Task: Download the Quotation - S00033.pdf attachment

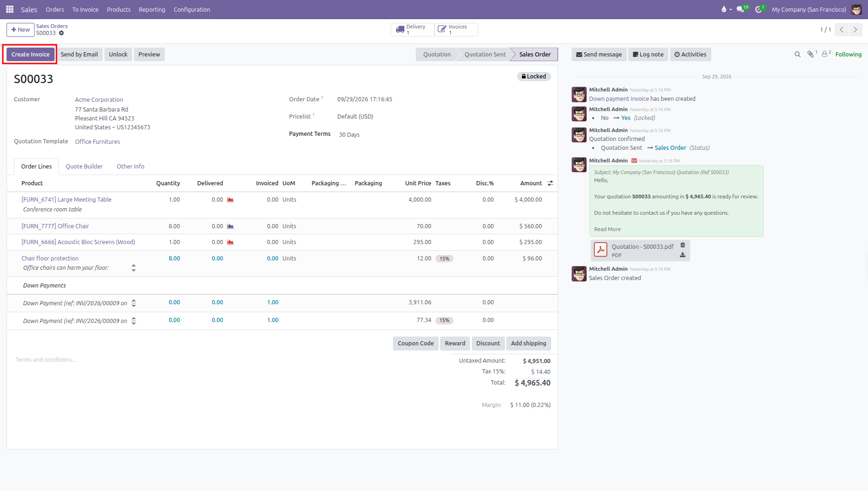Action: coord(683,255)
